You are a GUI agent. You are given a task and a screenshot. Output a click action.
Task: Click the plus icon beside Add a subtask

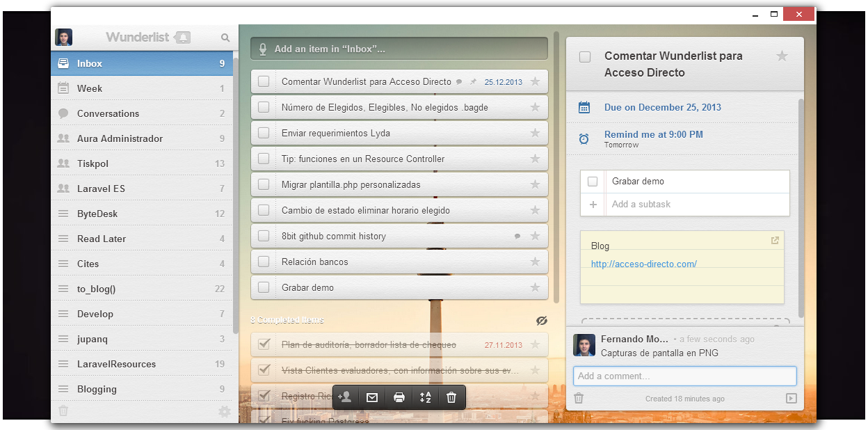[593, 205]
